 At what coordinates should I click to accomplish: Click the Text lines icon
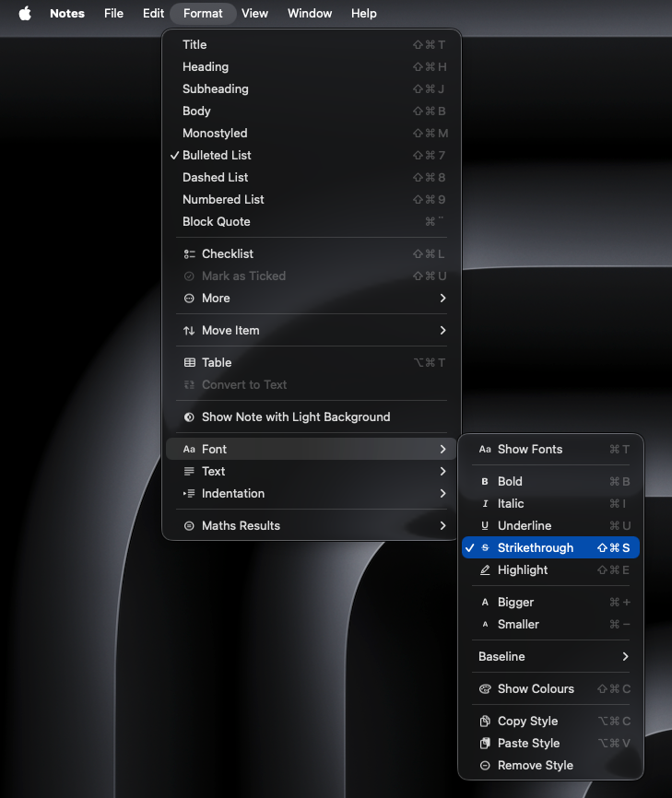(189, 471)
